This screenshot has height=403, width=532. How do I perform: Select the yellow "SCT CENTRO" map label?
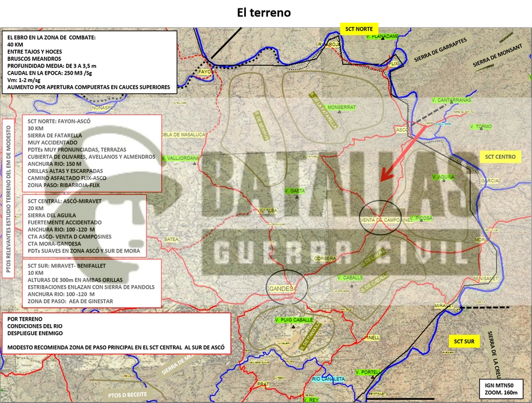[500, 156]
